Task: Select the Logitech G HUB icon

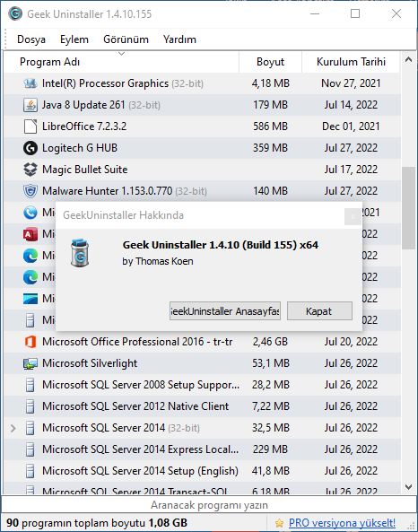Action: [30, 148]
